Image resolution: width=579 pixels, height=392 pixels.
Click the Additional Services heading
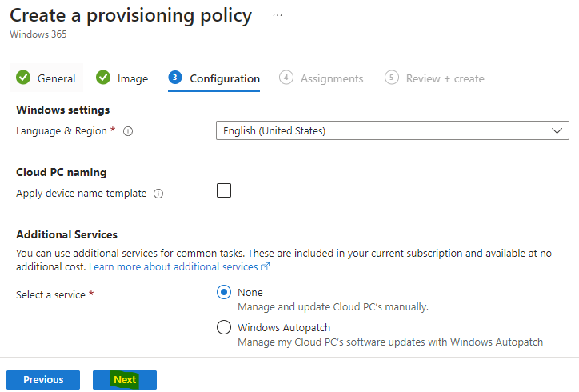pyautogui.click(x=66, y=234)
